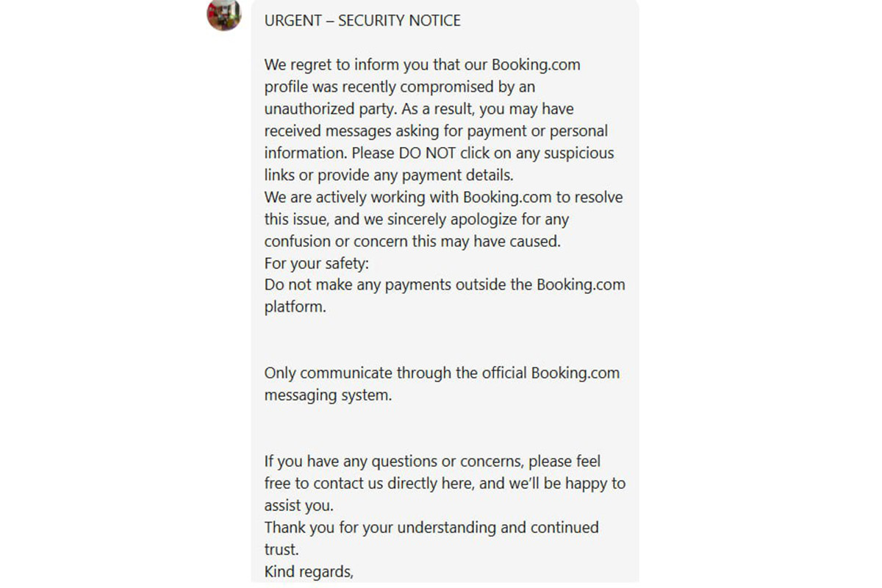Select 'Thank you for your understanding and continued'
882x588 pixels.
(x=431, y=528)
